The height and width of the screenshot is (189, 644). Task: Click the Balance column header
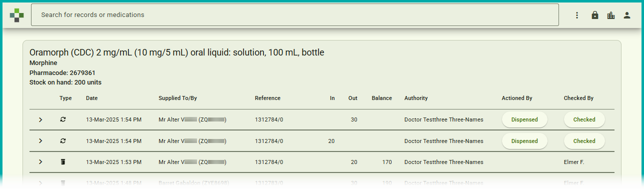tap(382, 98)
